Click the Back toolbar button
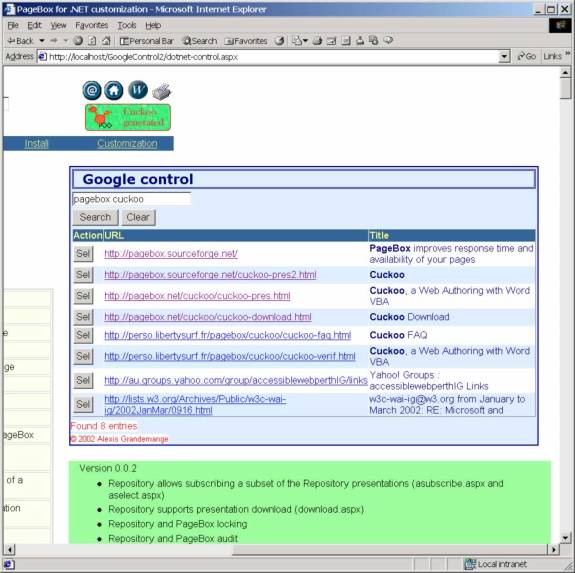Image resolution: width=575 pixels, height=573 pixels. click(x=21, y=41)
